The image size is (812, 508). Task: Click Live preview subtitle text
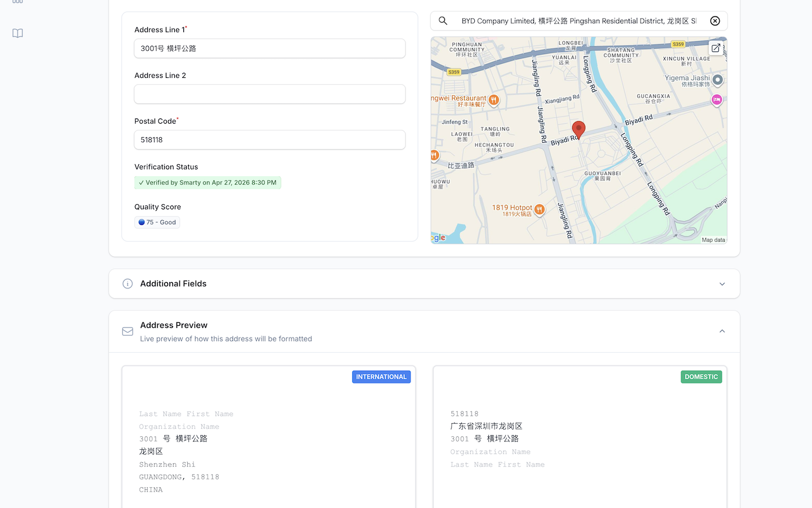226,339
